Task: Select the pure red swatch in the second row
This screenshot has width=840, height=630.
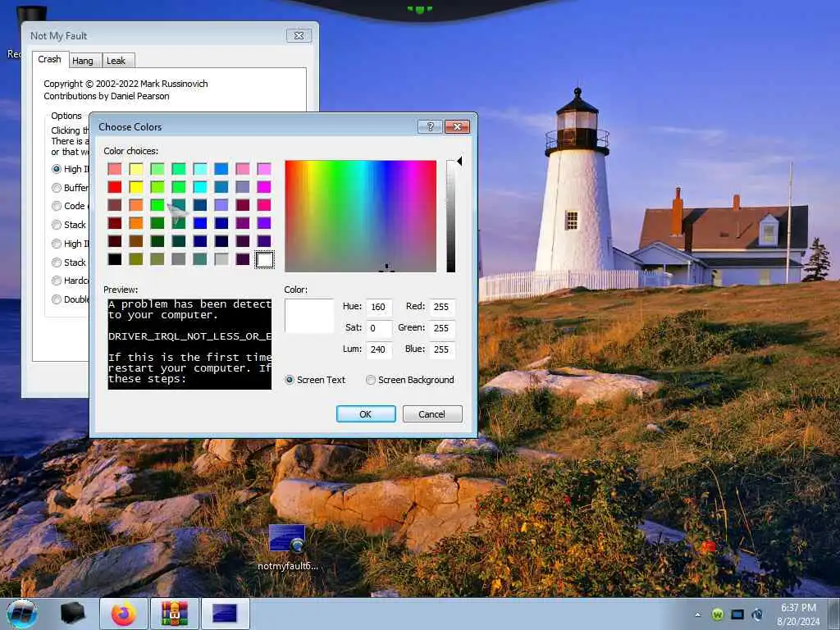Action: pos(115,187)
